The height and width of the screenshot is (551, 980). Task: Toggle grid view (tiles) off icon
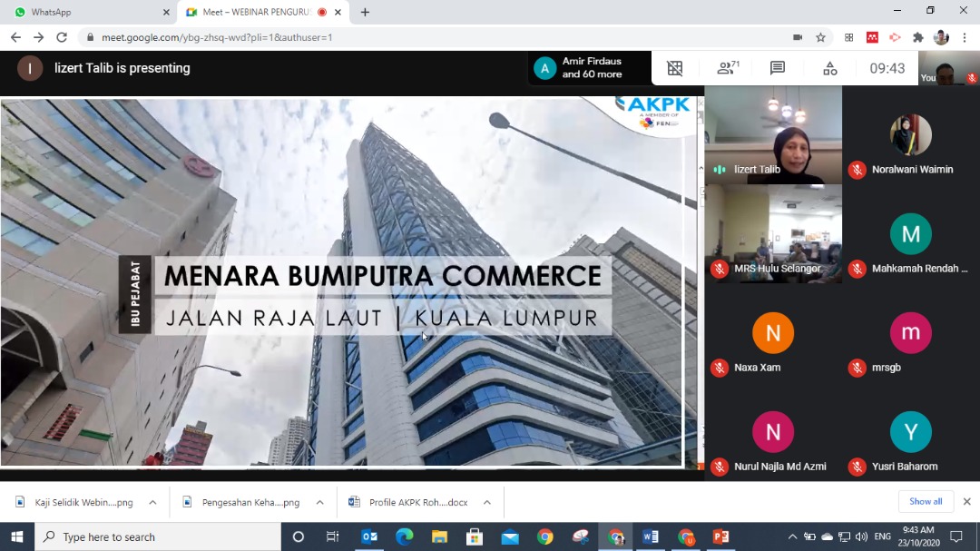675,68
